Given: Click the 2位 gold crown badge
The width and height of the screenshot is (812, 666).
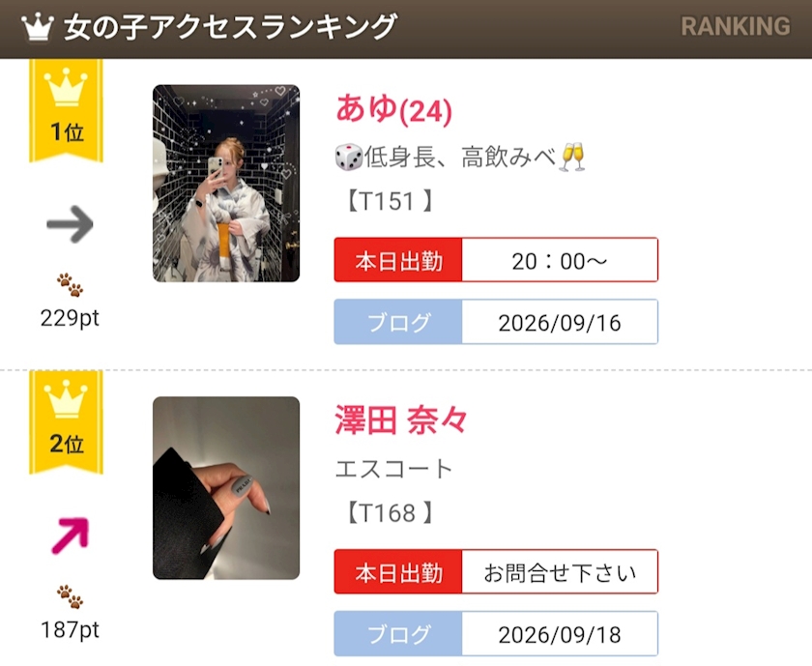Looking at the screenshot, I should pyautogui.click(x=67, y=422).
